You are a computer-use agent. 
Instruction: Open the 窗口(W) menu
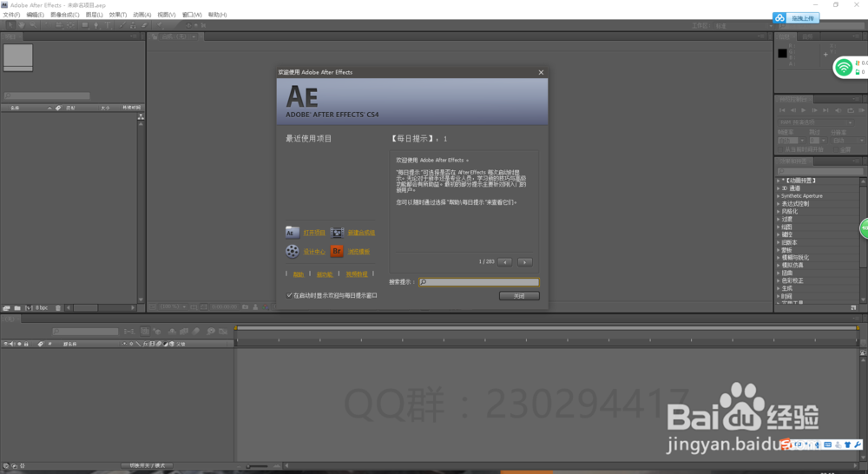pyautogui.click(x=192, y=15)
